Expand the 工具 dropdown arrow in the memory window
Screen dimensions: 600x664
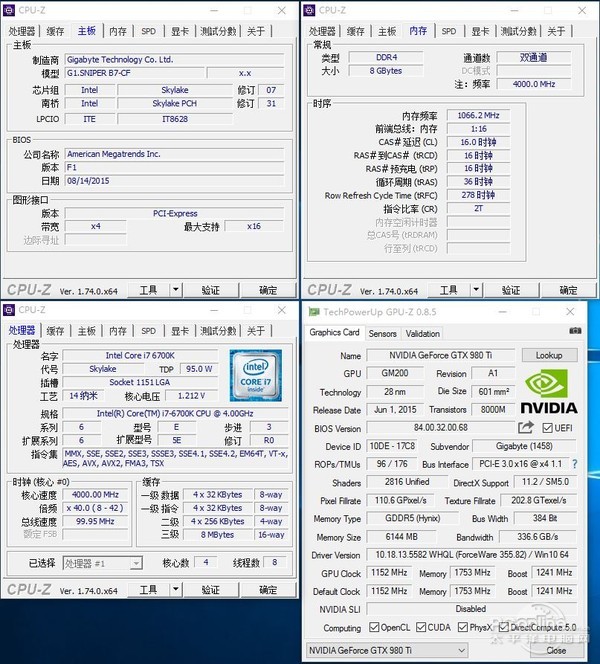pos(476,290)
